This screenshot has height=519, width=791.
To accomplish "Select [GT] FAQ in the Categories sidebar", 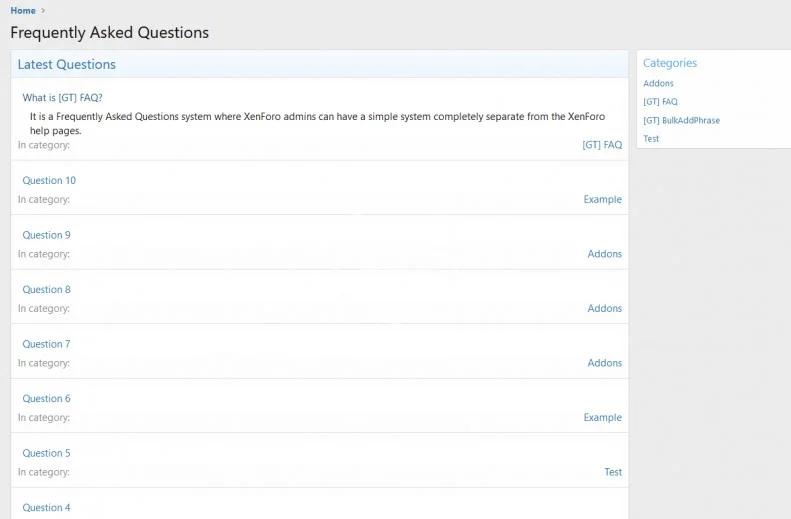I will tap(660, 102).
